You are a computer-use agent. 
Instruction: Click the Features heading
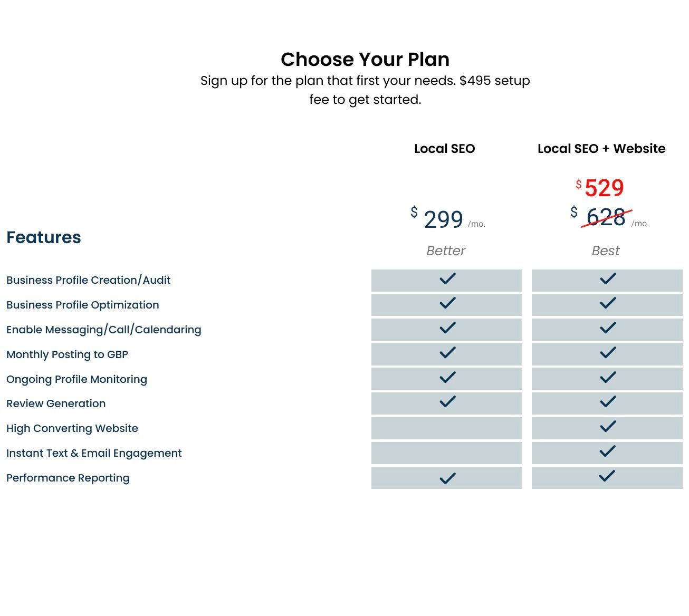pos(44,237)
